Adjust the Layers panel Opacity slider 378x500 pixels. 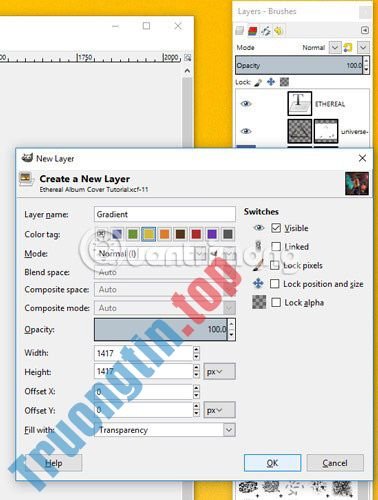coord(299,65)
